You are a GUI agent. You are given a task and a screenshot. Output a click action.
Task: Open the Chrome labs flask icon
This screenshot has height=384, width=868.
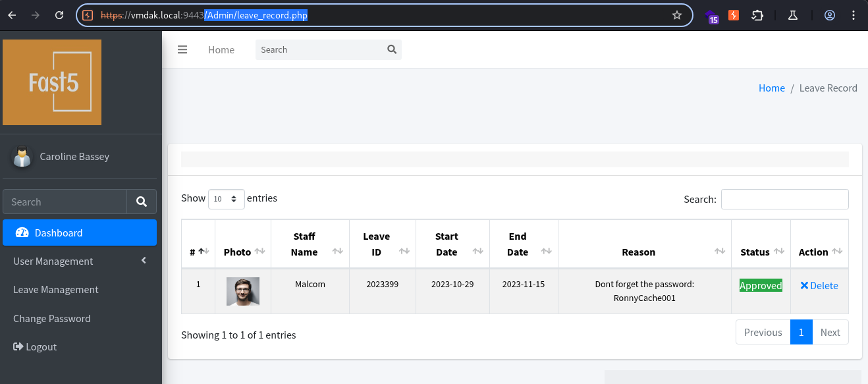[x=793, y=15]
